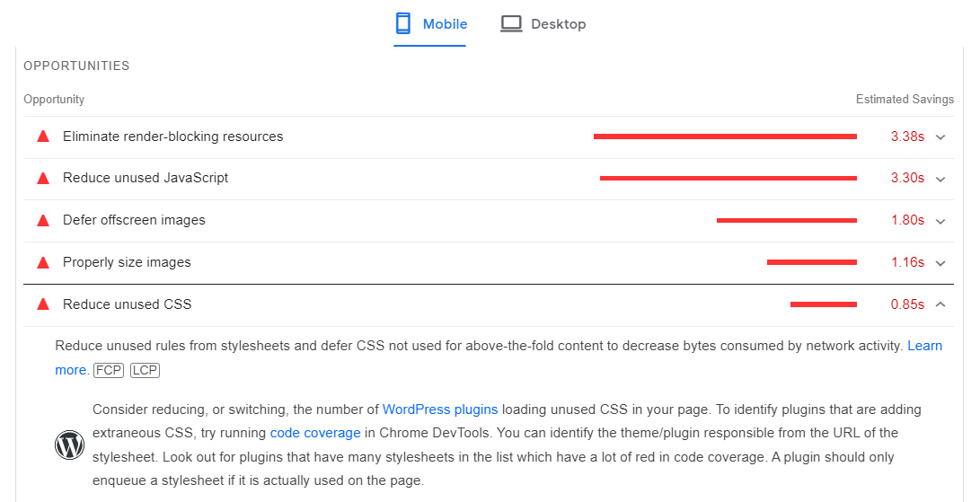Viewport: 980px width, 502px height.
Task: Click the mobile phone icon
Action: 403,23
